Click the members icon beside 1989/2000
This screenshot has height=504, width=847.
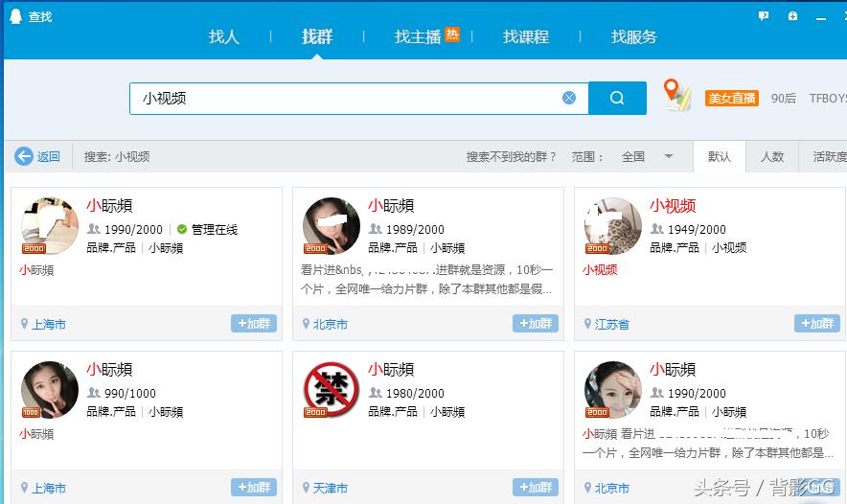point(375,228)
